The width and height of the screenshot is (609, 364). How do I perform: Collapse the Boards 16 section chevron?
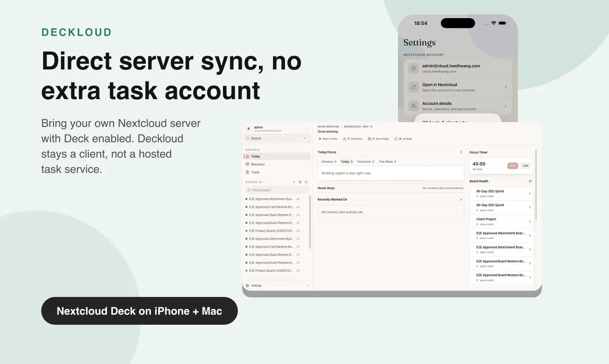264,182
